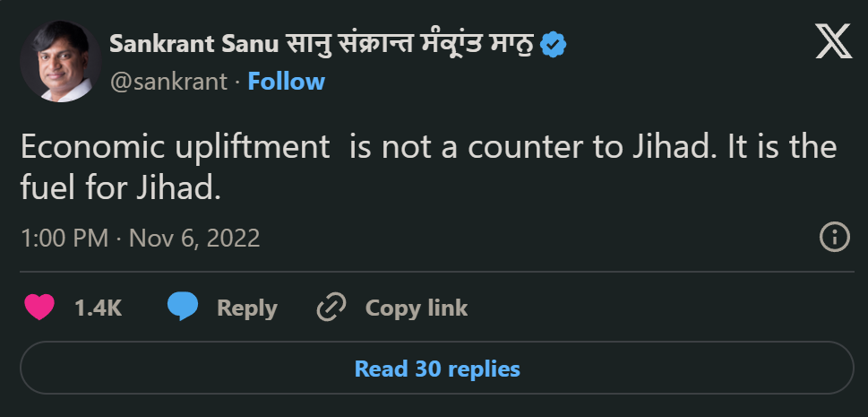This screenshot has width=868, height=417.
Task: Click the tweet's first line about economic upliftment
Action: [x=428, y=148]
